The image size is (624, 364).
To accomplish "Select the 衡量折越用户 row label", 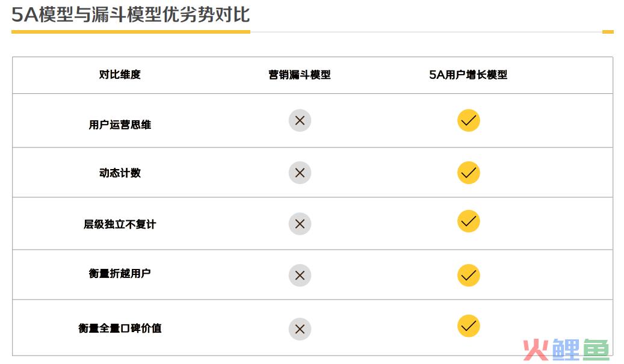I will click(120, 274).
